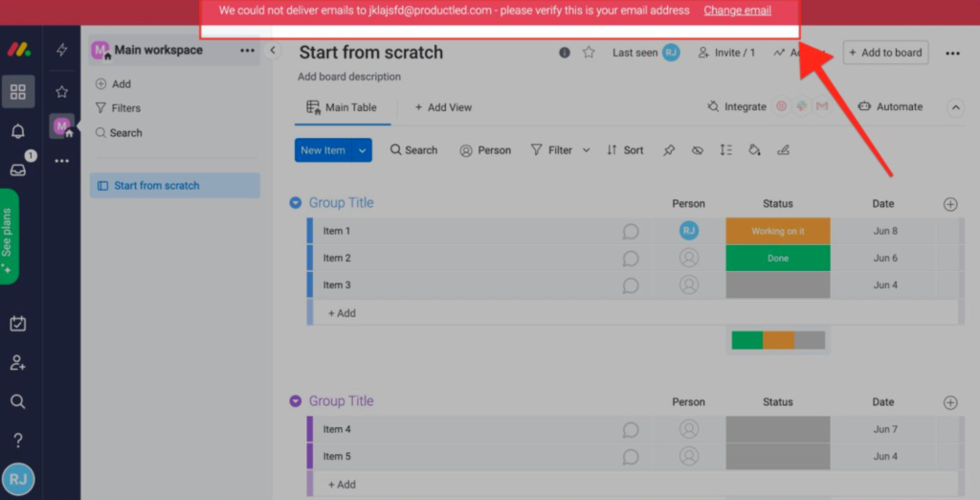Collapse the purple Group Title group
This screenshot has width=980, height=500.
click(296, 401)
